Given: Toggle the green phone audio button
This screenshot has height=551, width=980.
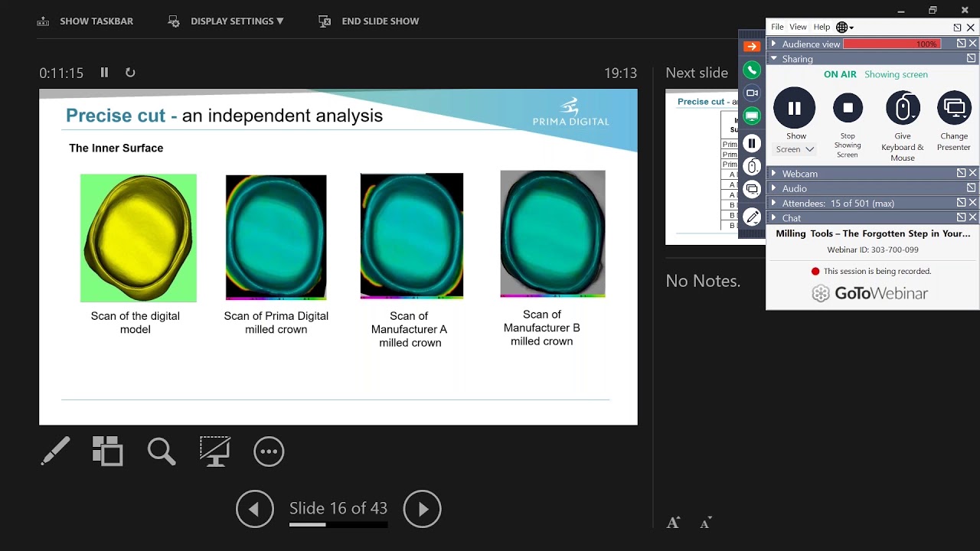Looking at the screenshot, I should tap(752, 70).
